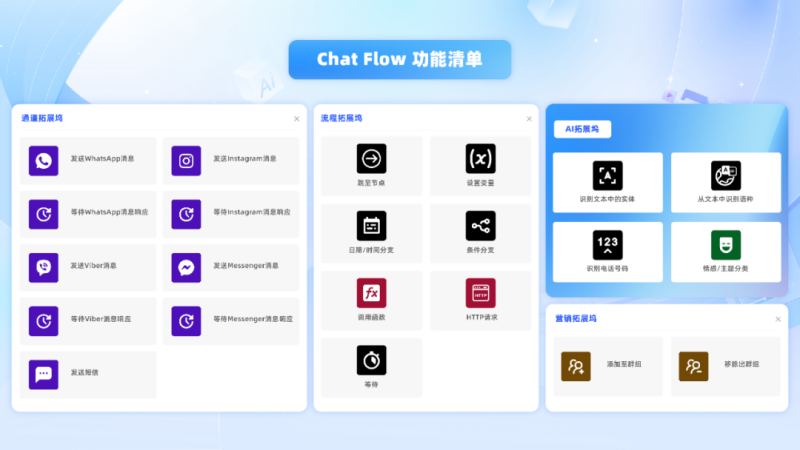This screenshot has width=800, height=450.
Task: Select the 日期/时间分支 calendar icon
Action: click(x=371, y=225)
